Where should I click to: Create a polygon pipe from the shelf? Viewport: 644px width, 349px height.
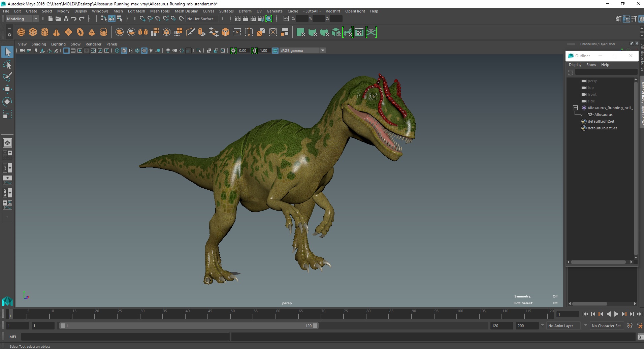104,32
